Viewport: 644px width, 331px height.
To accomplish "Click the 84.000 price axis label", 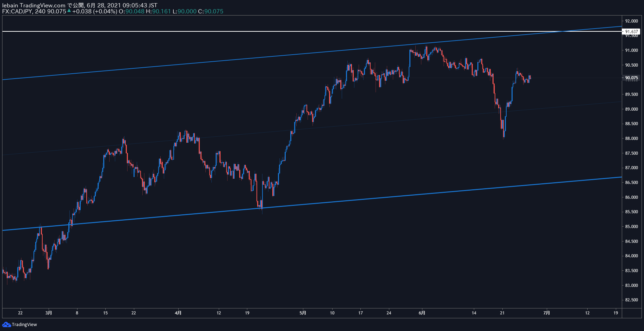I will coord(631,256).
